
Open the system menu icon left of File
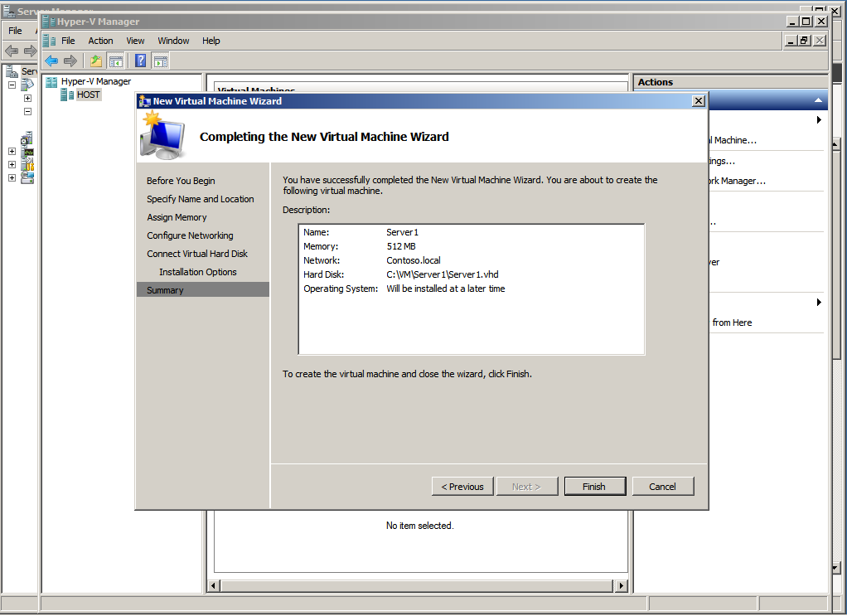click(x=49, y=41)
